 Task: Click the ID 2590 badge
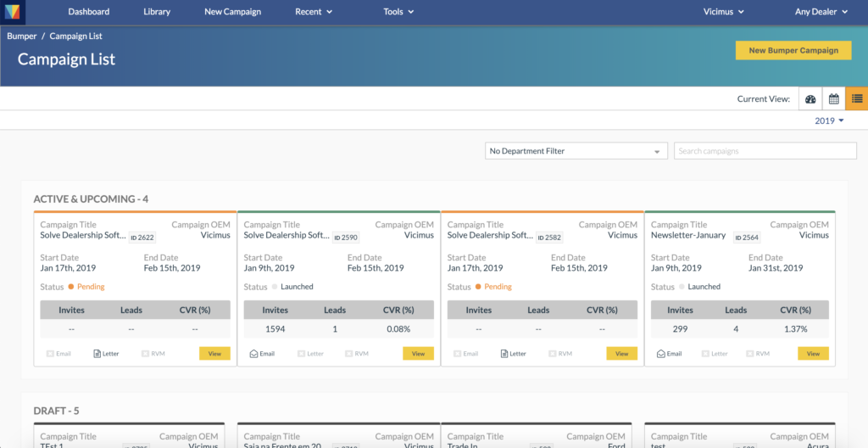[x=346, y=238]
